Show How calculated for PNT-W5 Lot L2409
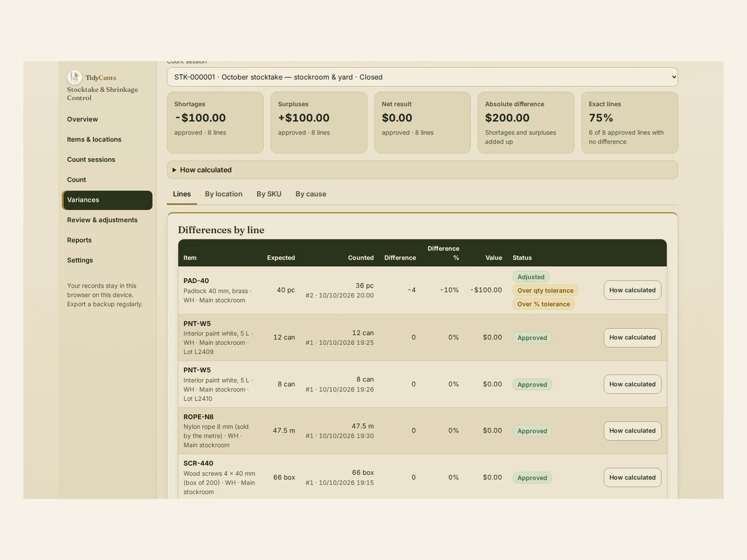The height and width of the screenshot is (560, 747). [632, 337]
